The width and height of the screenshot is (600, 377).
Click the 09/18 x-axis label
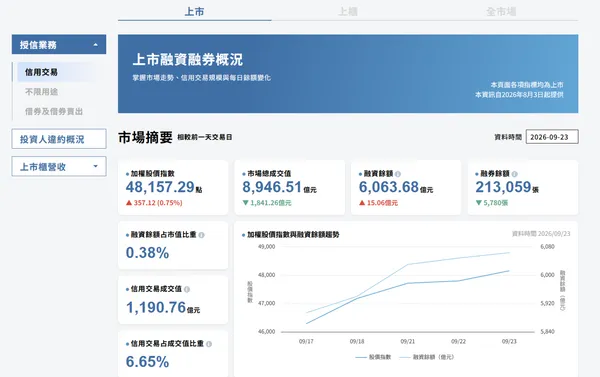click(x=357, y=341)
